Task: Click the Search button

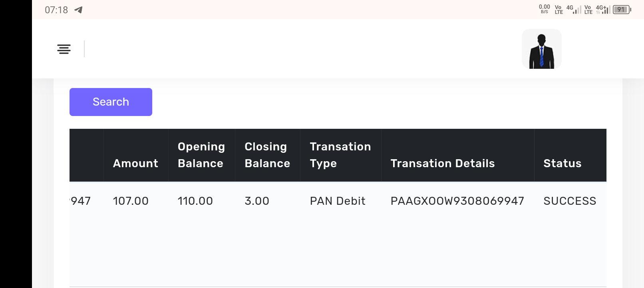Action: [111, 102]
